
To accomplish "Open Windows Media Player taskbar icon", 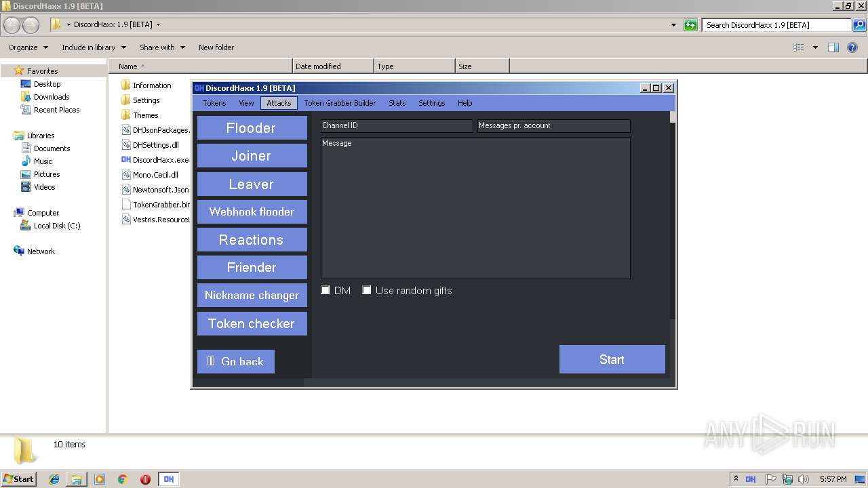I will (x=100, y=479).
